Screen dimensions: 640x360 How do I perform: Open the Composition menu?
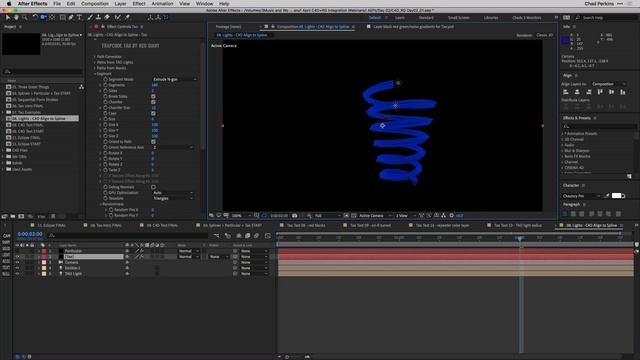pyautogui.click(x=95, y=4)
